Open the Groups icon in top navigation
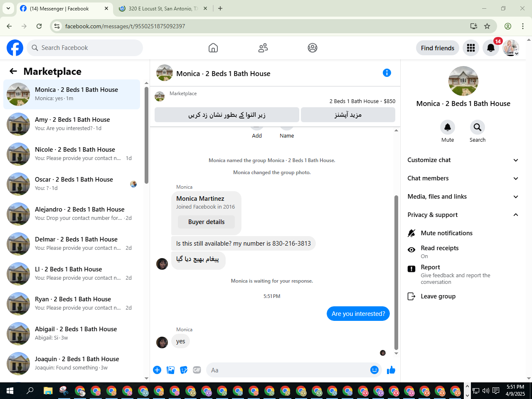Screen dimensions: 532x399 [313, 48]
